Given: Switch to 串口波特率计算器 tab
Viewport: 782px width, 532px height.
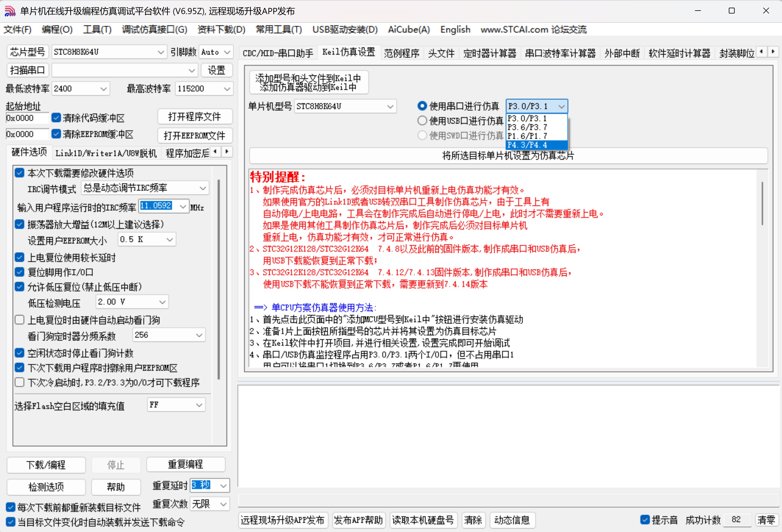Looking at the screenshot, I should tap(560, 53).
